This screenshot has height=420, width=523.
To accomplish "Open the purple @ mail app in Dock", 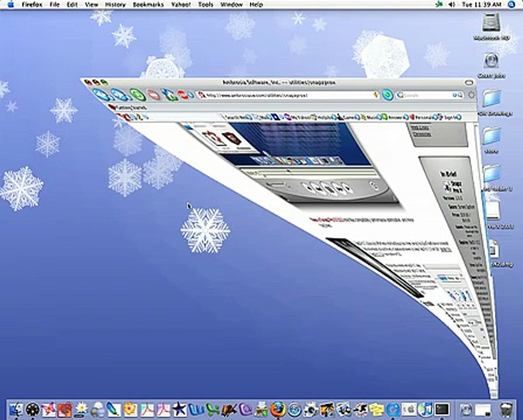I will (245, 409).
